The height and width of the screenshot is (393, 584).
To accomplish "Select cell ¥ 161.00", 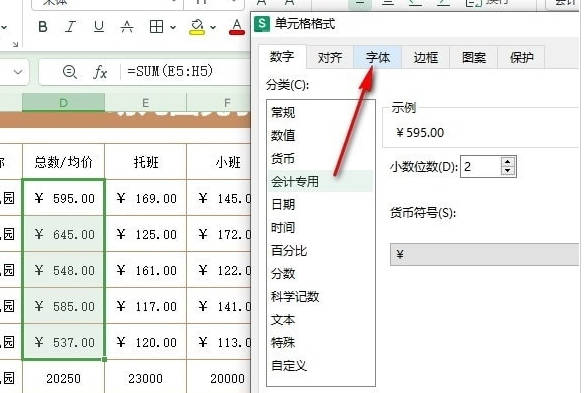I will [146, 270].
